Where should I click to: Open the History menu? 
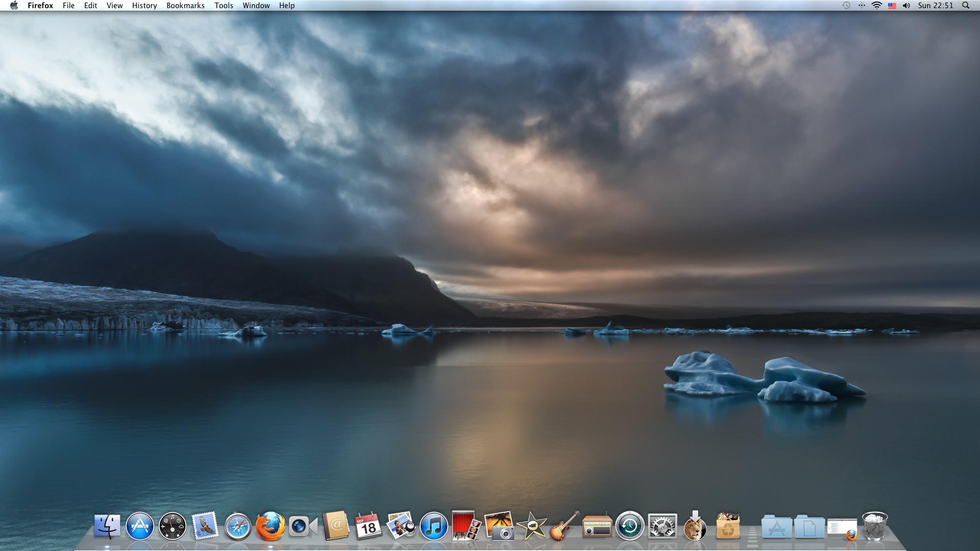pos(144,6)
